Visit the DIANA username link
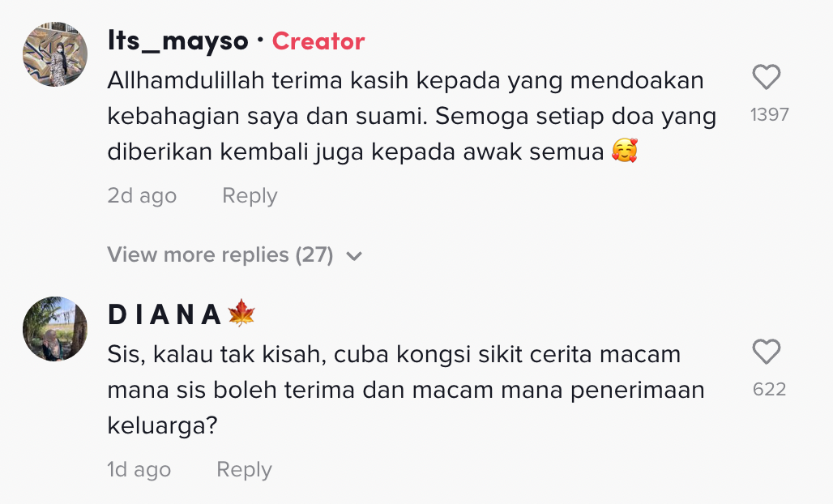Screen dimensions: 833x504 (165, 314)
